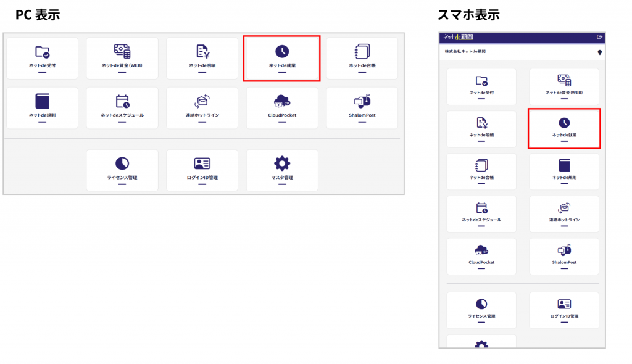Click 連絡ホットライン icon in PC view
632x364 pixels.
tap(202, 101)
